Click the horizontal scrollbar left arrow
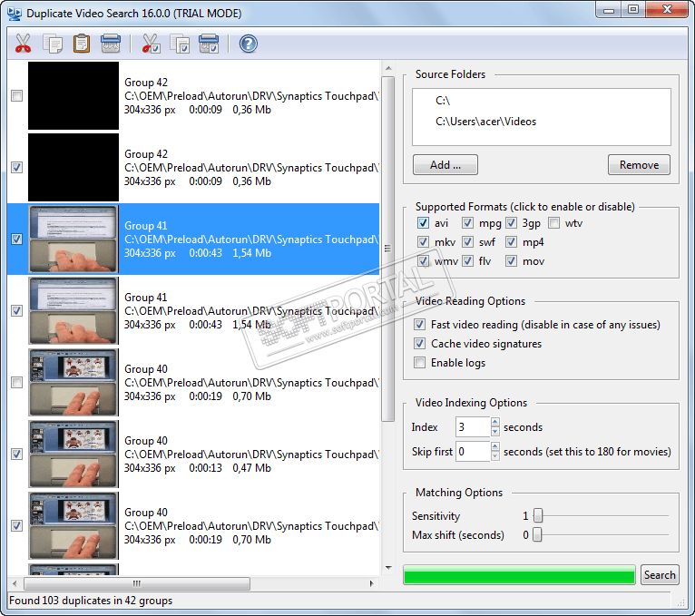 pyautogui.click(x=15, y=583)
